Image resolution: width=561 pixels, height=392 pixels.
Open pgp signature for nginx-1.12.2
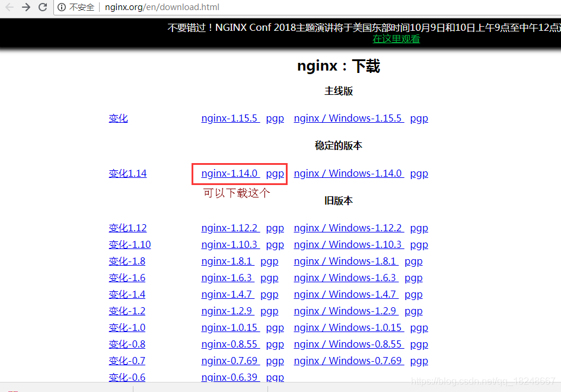(x=275, y=228)
